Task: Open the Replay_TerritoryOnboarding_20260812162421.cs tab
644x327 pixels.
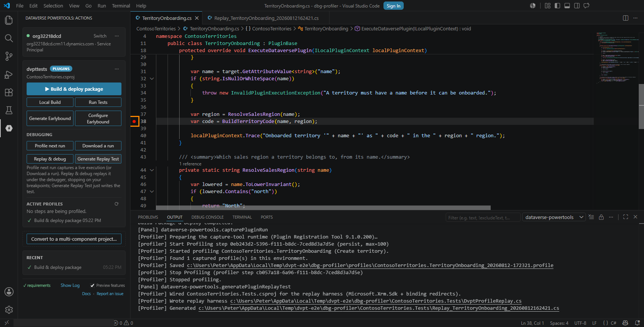Action: tap(266, 18)
